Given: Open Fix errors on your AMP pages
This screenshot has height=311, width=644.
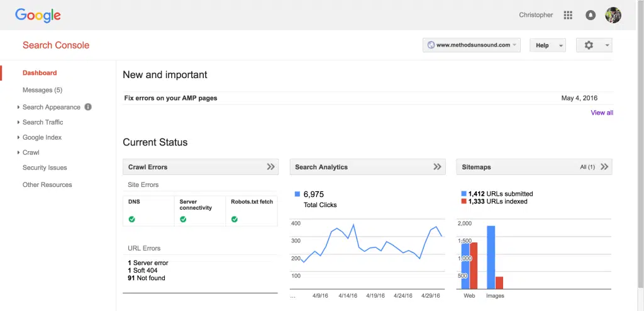Looking at the screenshot, I should 170,98.
